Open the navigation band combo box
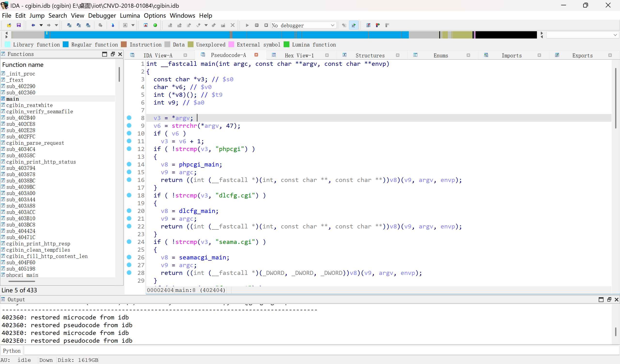The width and height of the screenshot is (620, 364). 582,35
